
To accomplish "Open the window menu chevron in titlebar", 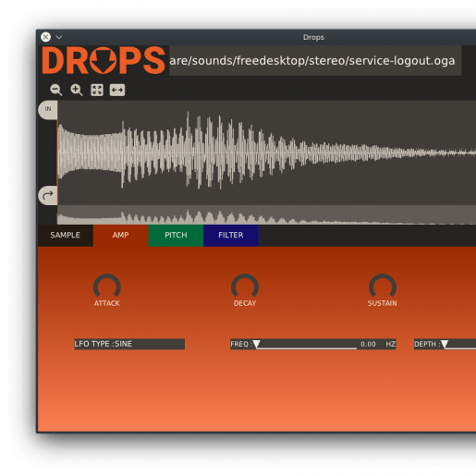I will 59,37.
